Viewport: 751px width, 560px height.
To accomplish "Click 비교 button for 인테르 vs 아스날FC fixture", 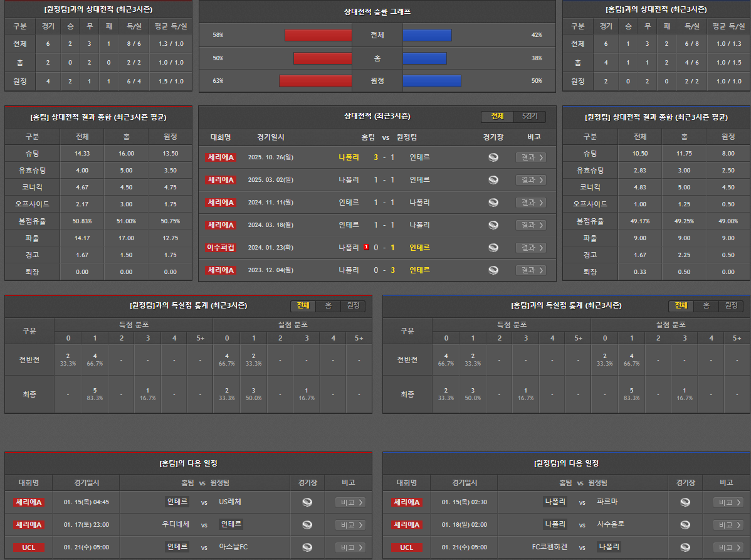I will [350, 547].
